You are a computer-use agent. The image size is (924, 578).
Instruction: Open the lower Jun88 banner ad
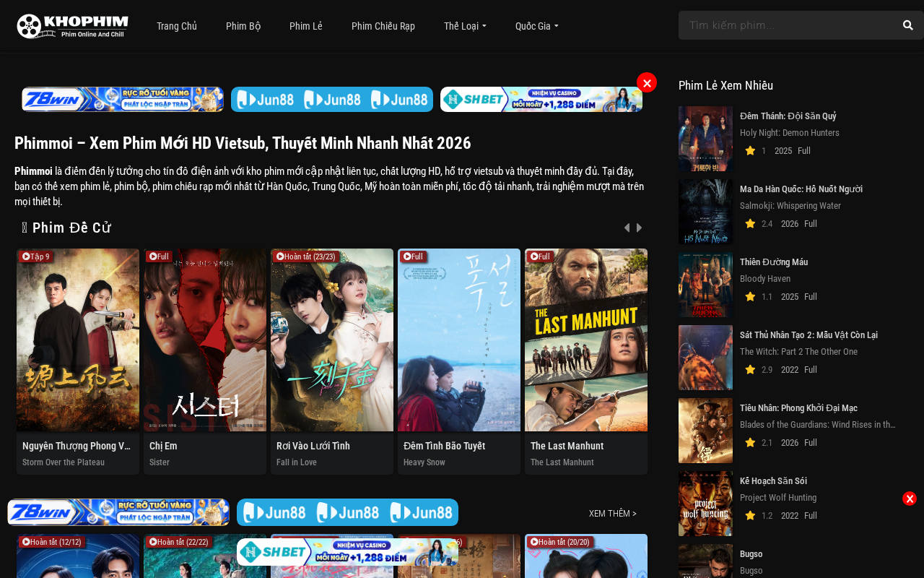click(348, 512)
